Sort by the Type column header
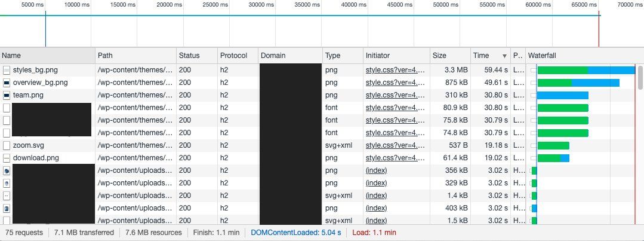The image size is (644, 241). tap(343, 56)
